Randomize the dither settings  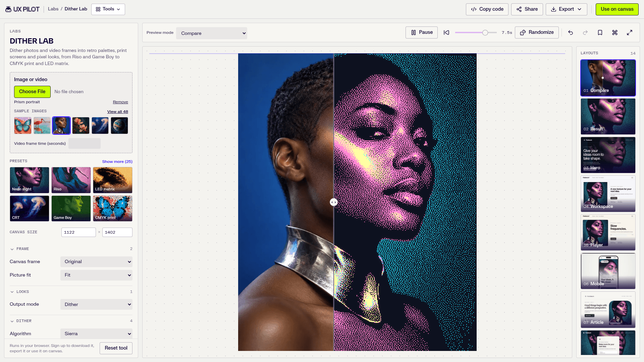click(537, 33)
